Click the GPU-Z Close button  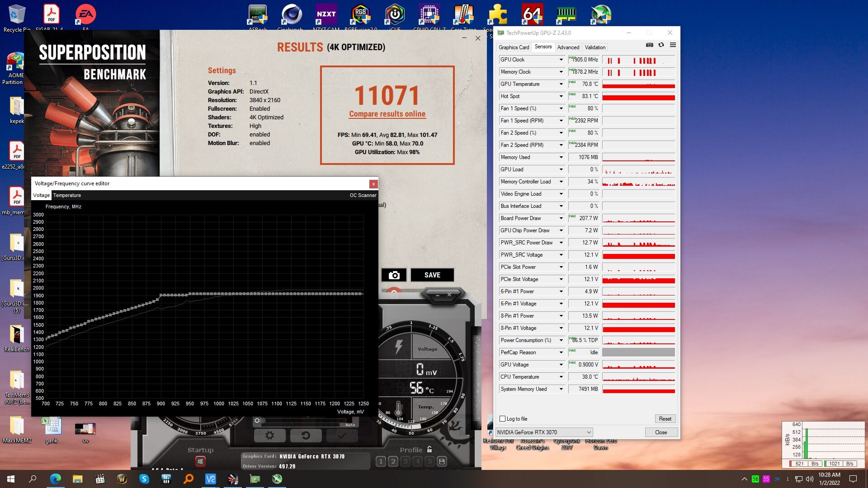pos(661,432)
